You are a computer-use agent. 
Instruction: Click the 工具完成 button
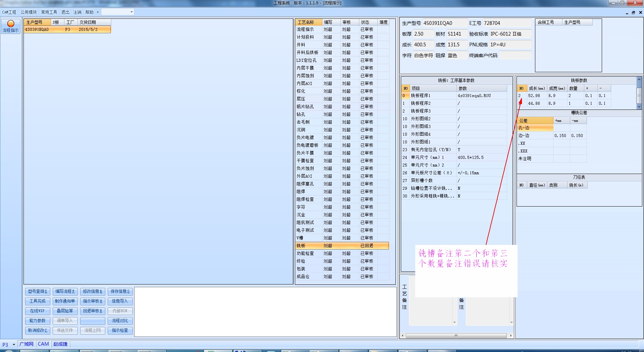pos(37,301)
